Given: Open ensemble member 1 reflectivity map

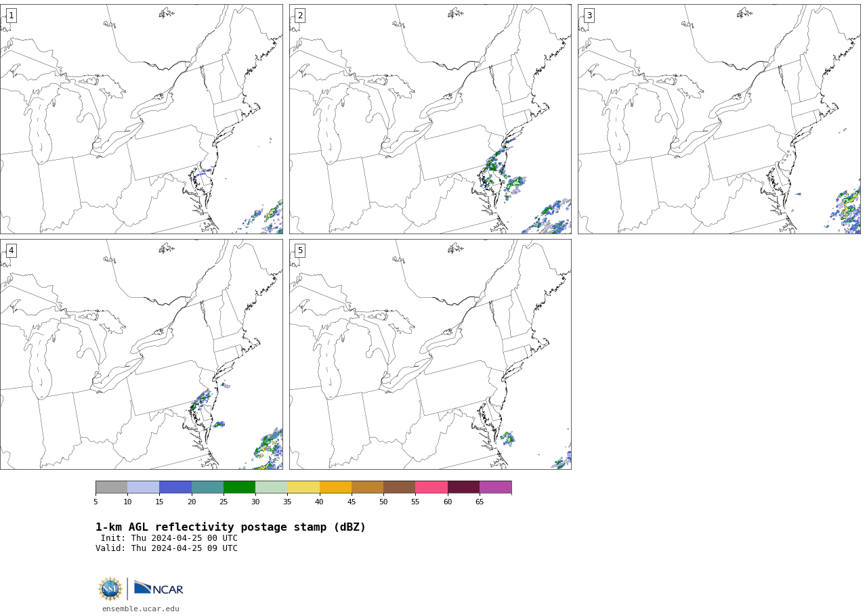Looking at the screenshot, I should point(142,119).
